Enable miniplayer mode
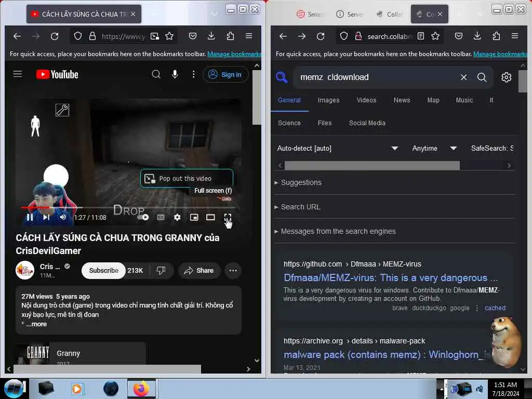532x399 pixels. click(194, 217)
